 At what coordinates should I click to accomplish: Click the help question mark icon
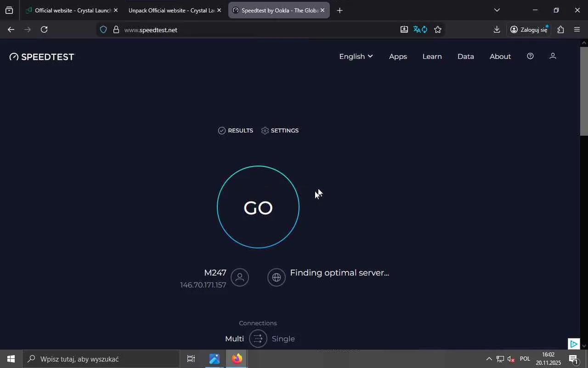click(x=530, y=56)
